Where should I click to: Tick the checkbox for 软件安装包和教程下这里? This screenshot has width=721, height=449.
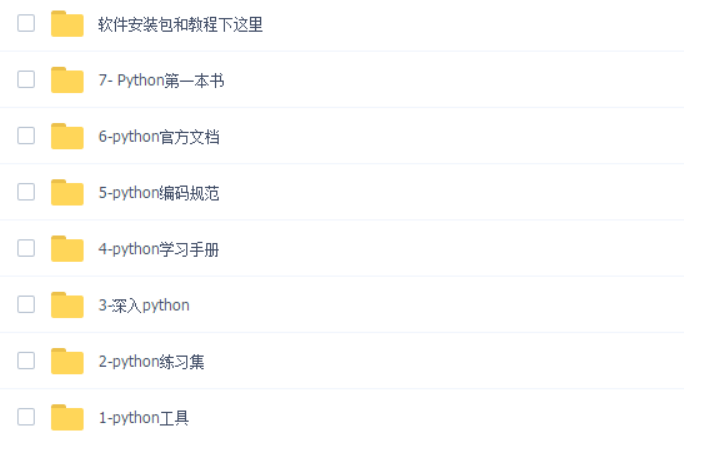(26, 23)
